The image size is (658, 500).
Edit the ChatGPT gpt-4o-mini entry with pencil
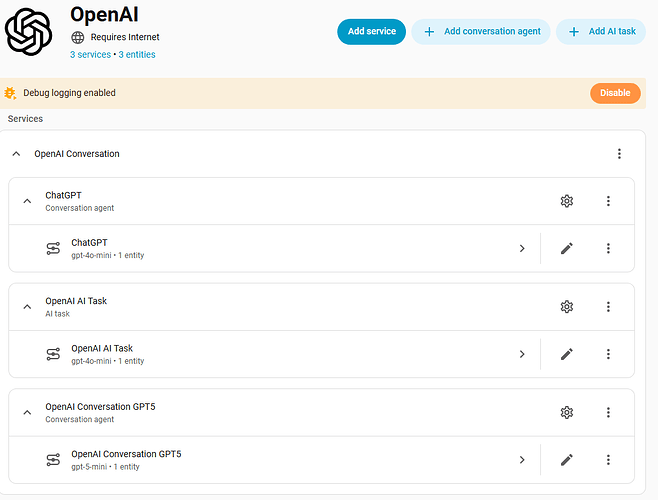pos(567,249)
